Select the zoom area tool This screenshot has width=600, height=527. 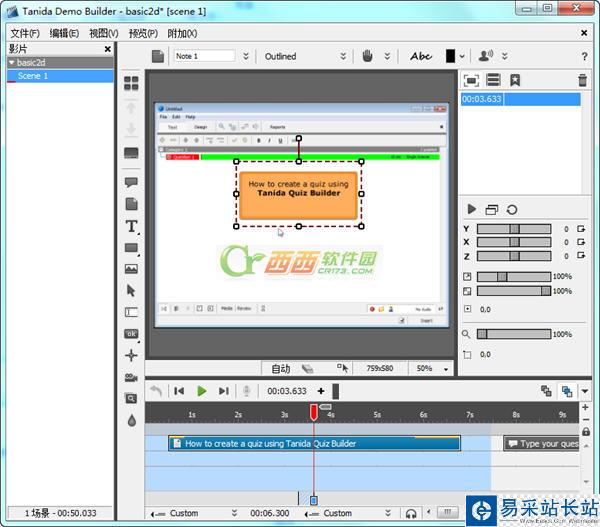click(x=131, y=398)
